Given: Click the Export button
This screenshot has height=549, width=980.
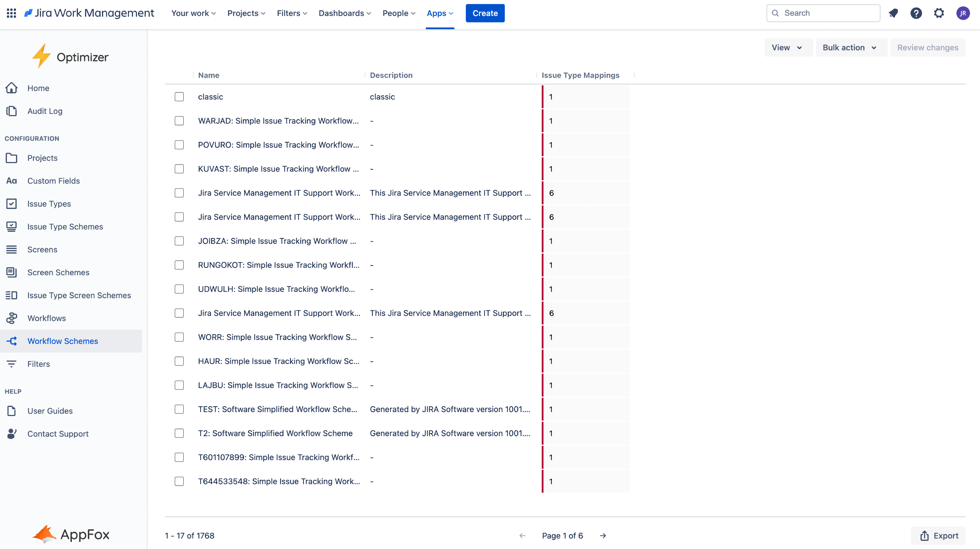Looking at the screenshot, I should [x=938, y=536].
